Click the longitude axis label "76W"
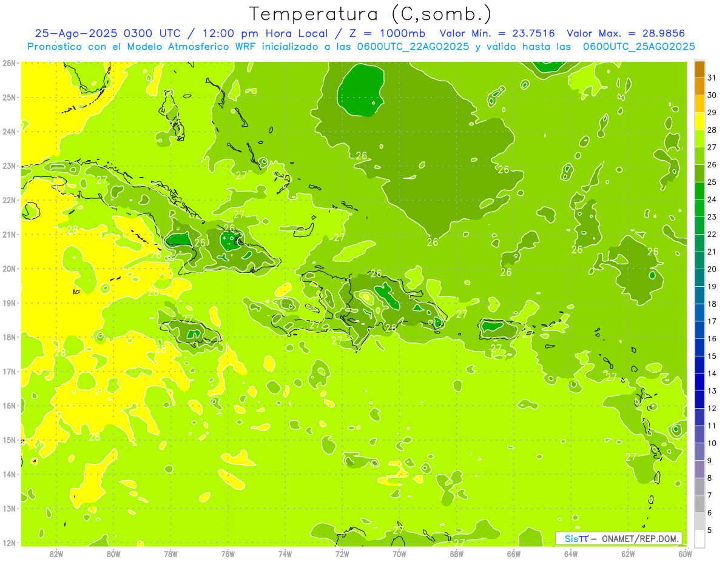This screenshot has height=562, width=728. pyautogui.click(x=228, y=554)
